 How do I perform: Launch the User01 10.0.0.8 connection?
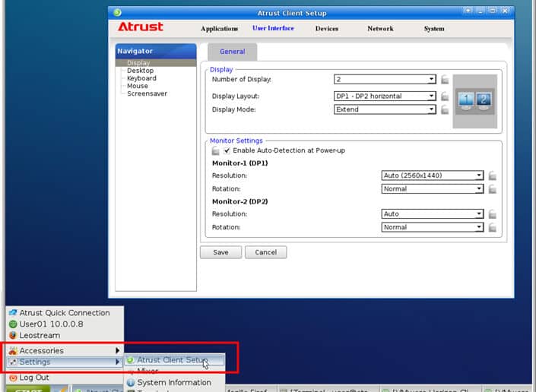pos(65,324)
